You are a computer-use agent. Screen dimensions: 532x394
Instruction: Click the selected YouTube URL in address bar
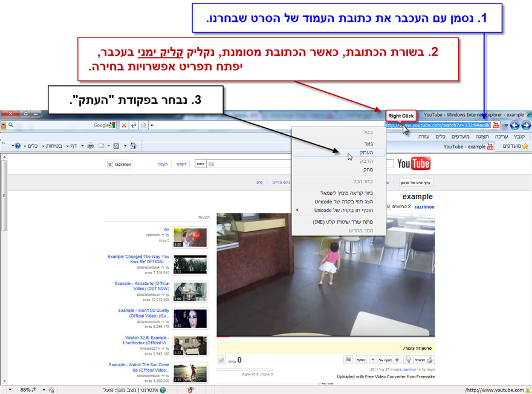click(x=437, y=125)
